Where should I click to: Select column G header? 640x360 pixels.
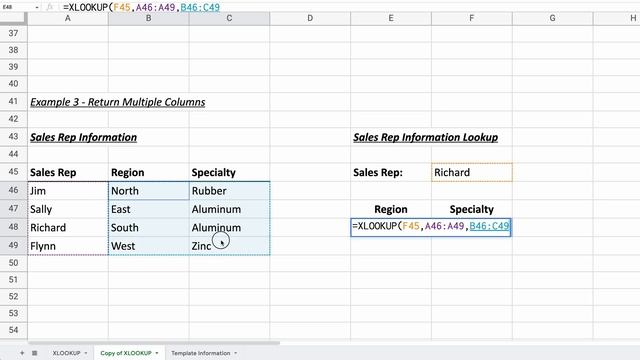click(x=552, y=18)
